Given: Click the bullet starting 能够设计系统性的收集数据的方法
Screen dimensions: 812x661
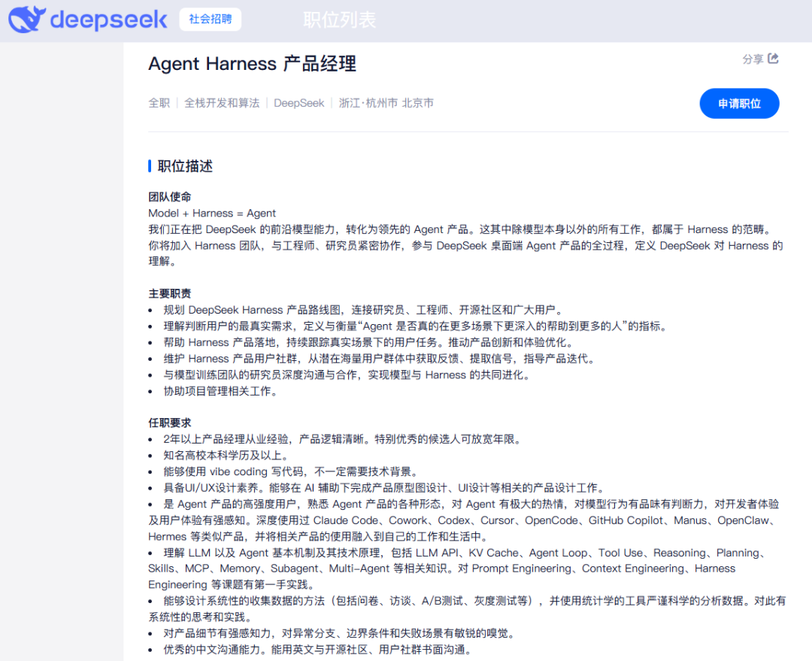Looking at the screenshot, I should (467, 608).
